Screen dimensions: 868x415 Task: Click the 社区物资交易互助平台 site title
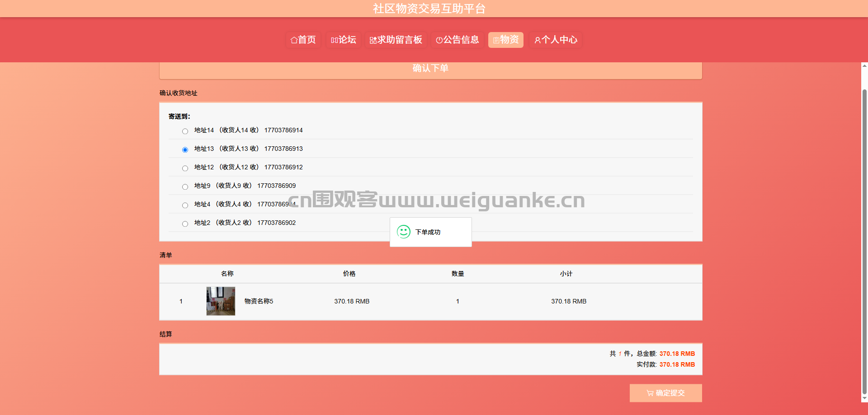(x=429, y=9)
